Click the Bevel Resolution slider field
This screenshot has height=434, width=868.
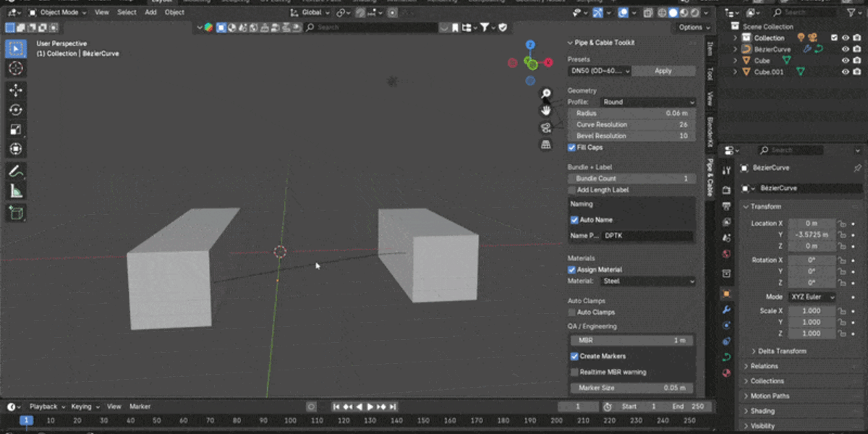click(632, 136)
